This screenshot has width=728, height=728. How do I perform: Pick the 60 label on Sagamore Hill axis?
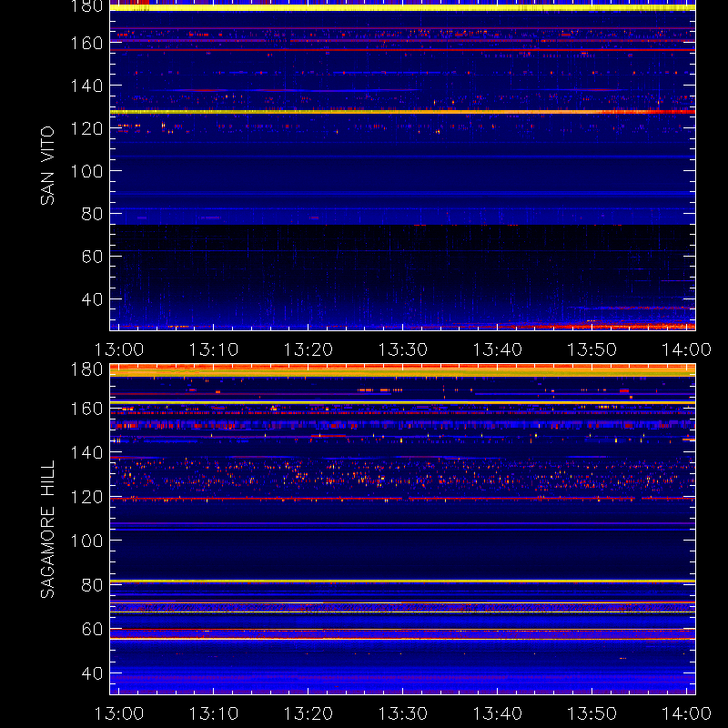pos(93,629)
